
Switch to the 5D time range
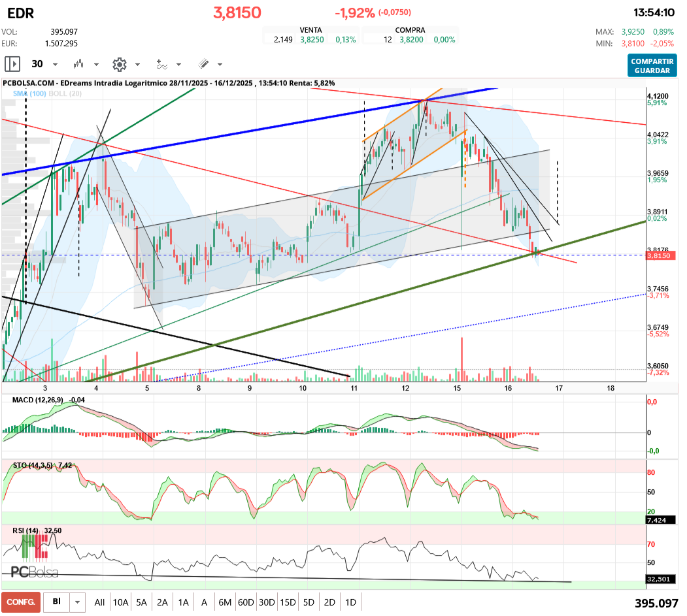[309, 602]
